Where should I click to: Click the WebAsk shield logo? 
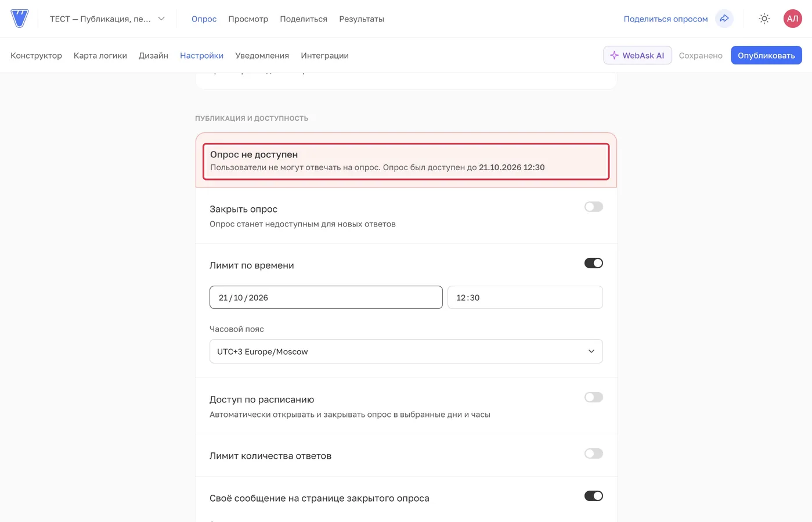click(20, 19)
